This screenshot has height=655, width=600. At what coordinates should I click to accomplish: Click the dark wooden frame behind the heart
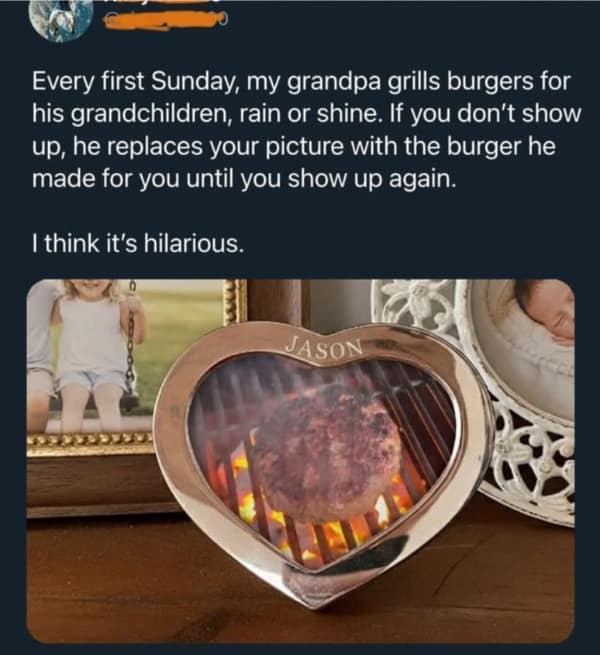[276, 301]
